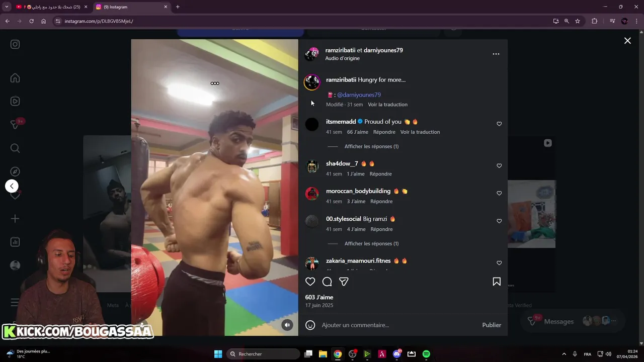Open File Explorer from the taskbar
This screenshot has height=362, width=644.
coord(323,354)
